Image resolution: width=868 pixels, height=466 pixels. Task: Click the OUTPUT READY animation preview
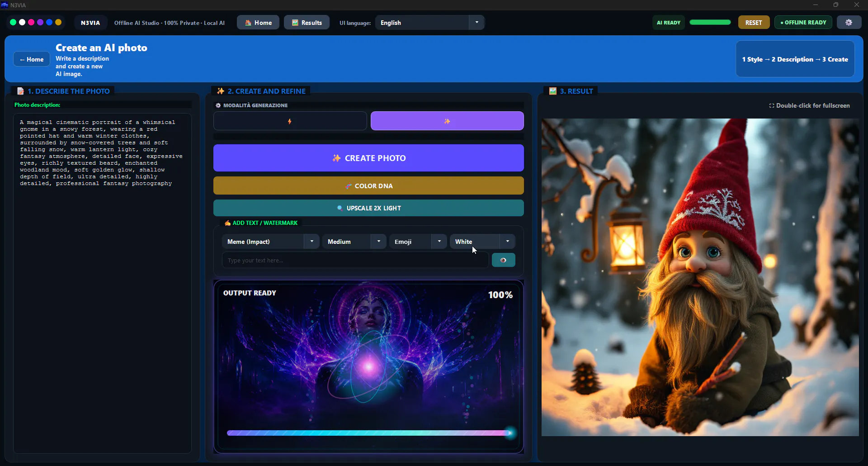click(368, 366)
